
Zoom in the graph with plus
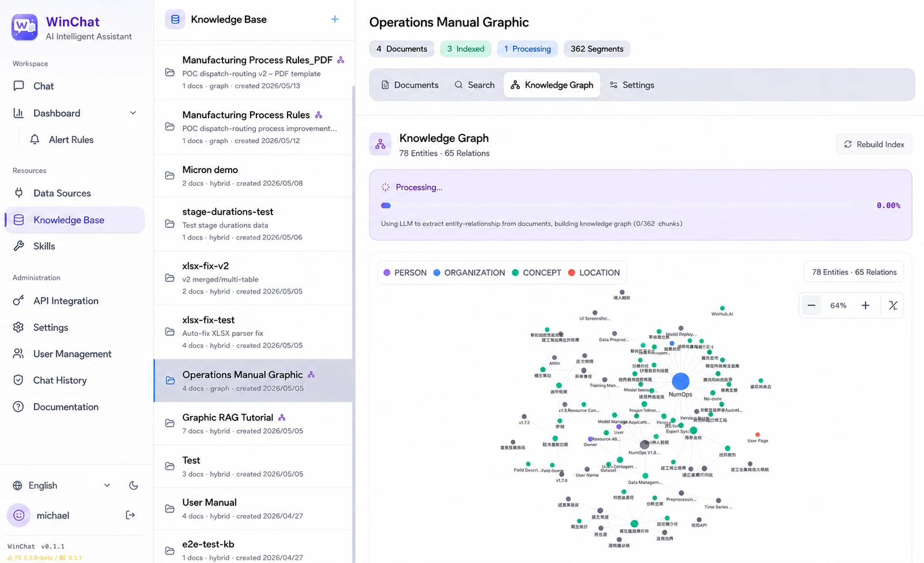tap(865, 305)
